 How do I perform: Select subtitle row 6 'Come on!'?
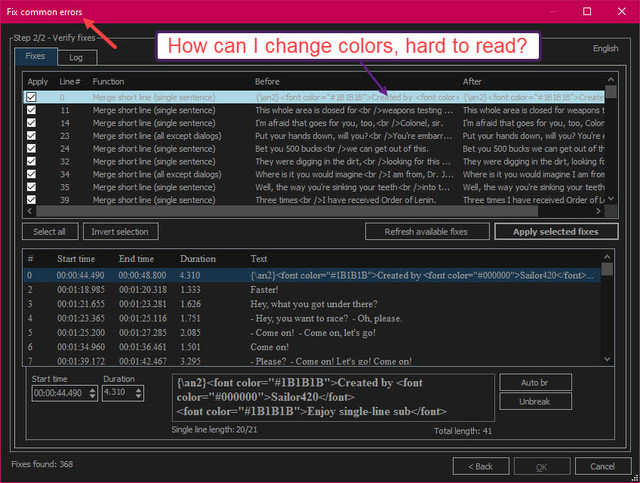(312, 347)
